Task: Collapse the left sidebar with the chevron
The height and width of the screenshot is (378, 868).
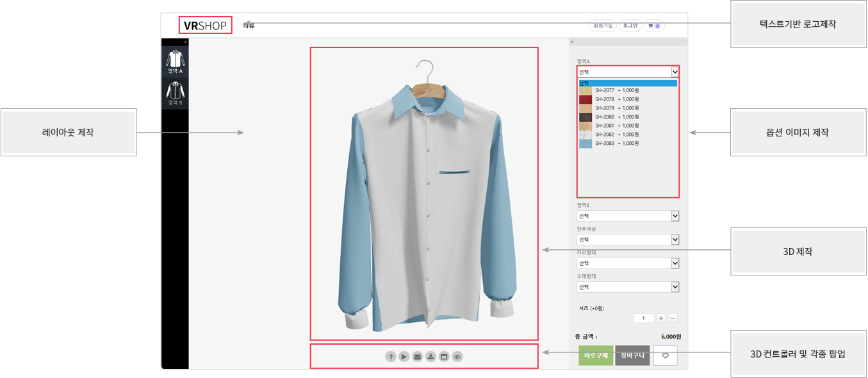Action: click(185, 42)
